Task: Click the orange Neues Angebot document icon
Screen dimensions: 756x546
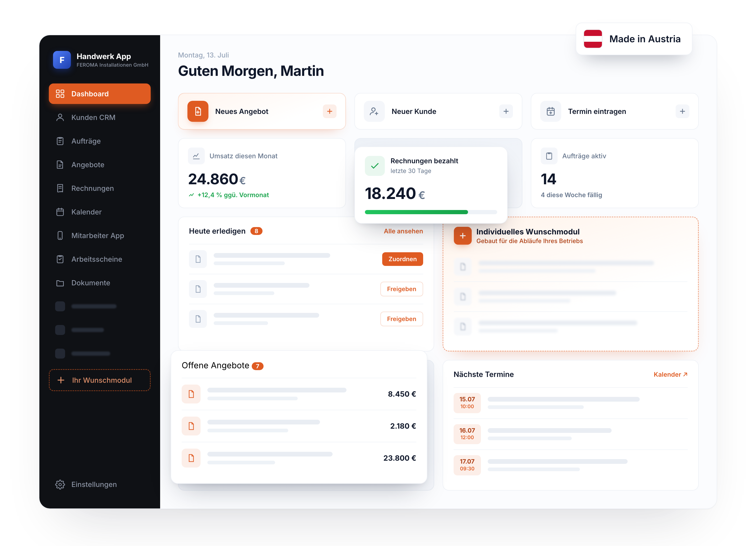Action: pyautogui.click(x=198, y=111)
